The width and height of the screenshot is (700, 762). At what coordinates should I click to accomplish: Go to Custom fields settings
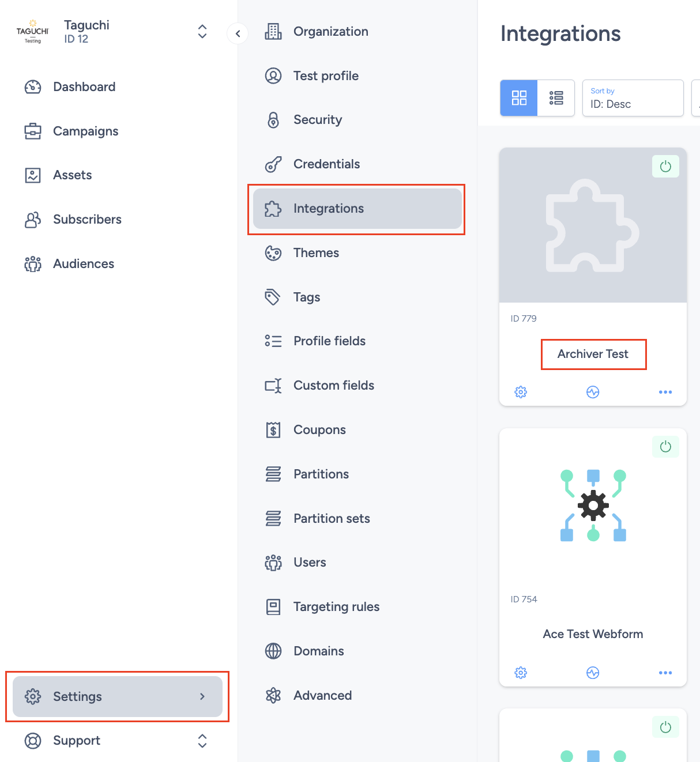[x=333, y=386]
